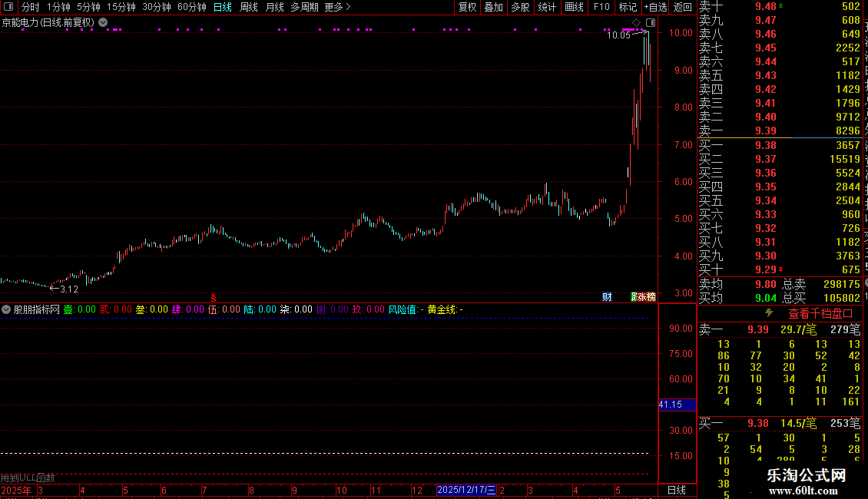Viewport: 868px width, 499px height.
Task: Click 买五 price 9.34 row
Action: coord(780,200)
